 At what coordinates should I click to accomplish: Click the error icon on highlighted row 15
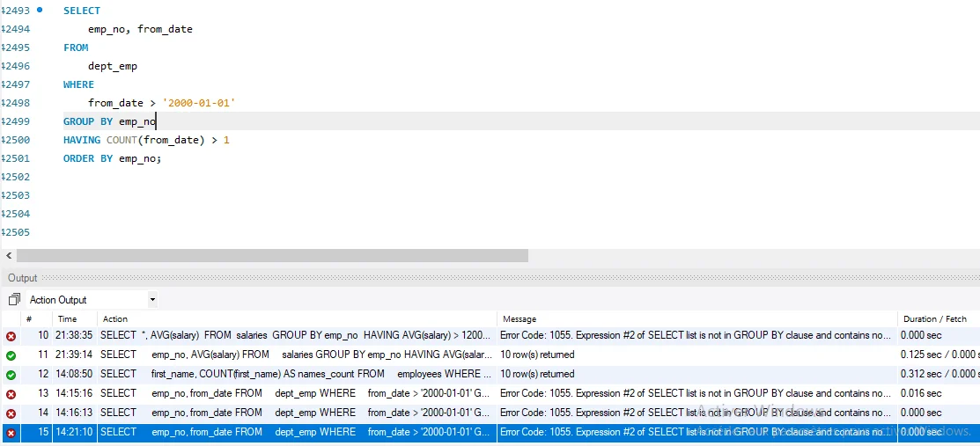click(11, 433)
